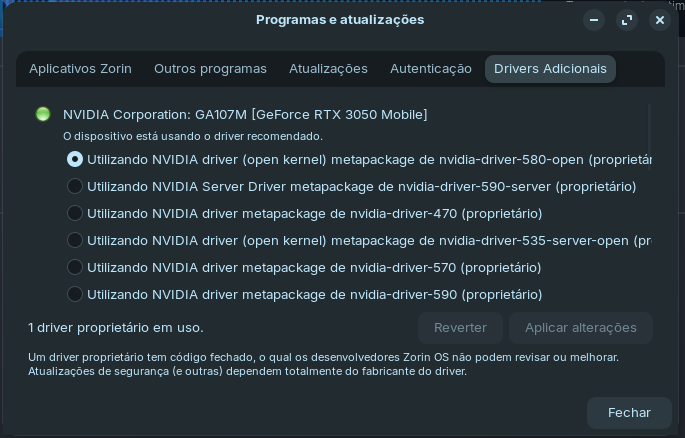This screenshot has width=685, height=438.
Task: Maximize the Programas e atualizações window
Action: click(x=627, y=20)
